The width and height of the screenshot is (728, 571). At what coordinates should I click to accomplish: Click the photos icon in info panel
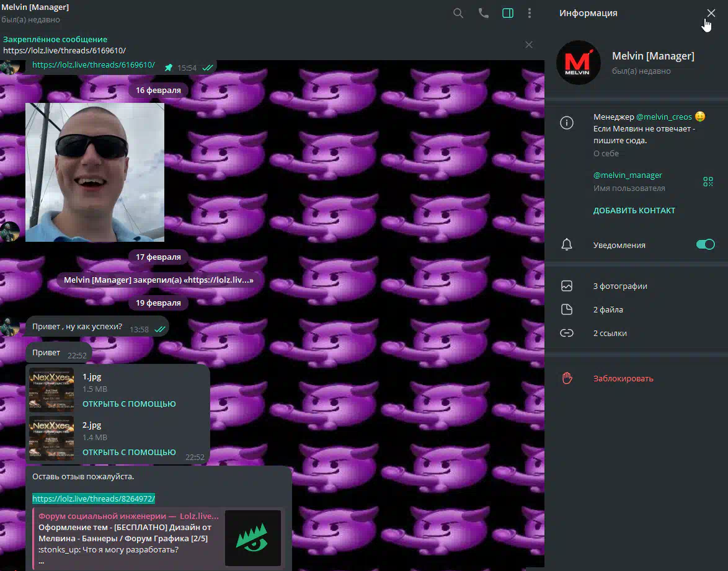tap(566, 286)
